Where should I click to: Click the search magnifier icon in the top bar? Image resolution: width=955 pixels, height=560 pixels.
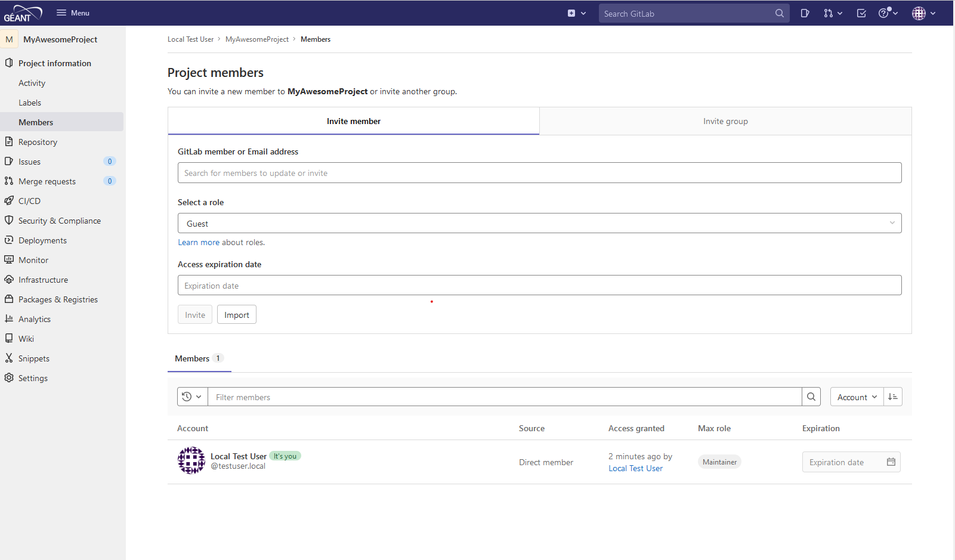pos(780,13)
